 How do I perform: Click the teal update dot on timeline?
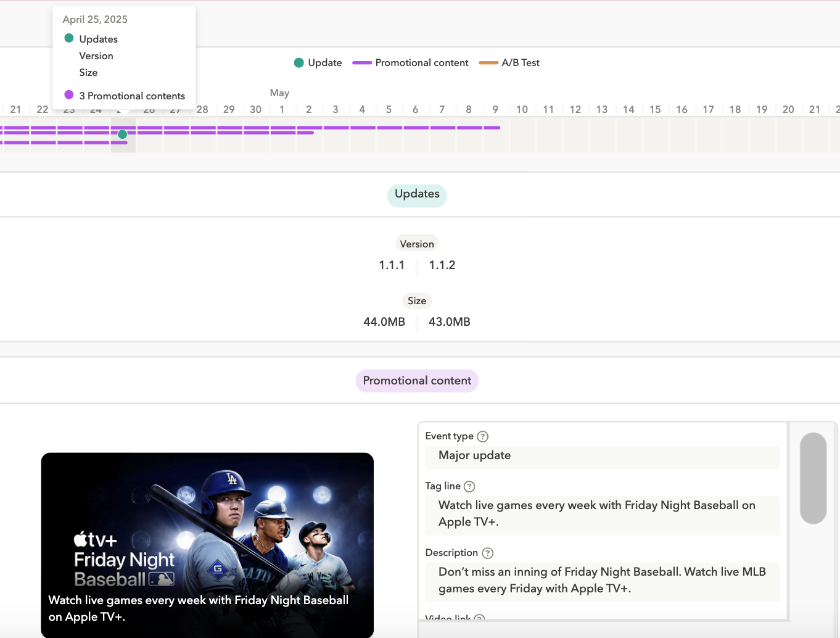click(x=123, y=134)
